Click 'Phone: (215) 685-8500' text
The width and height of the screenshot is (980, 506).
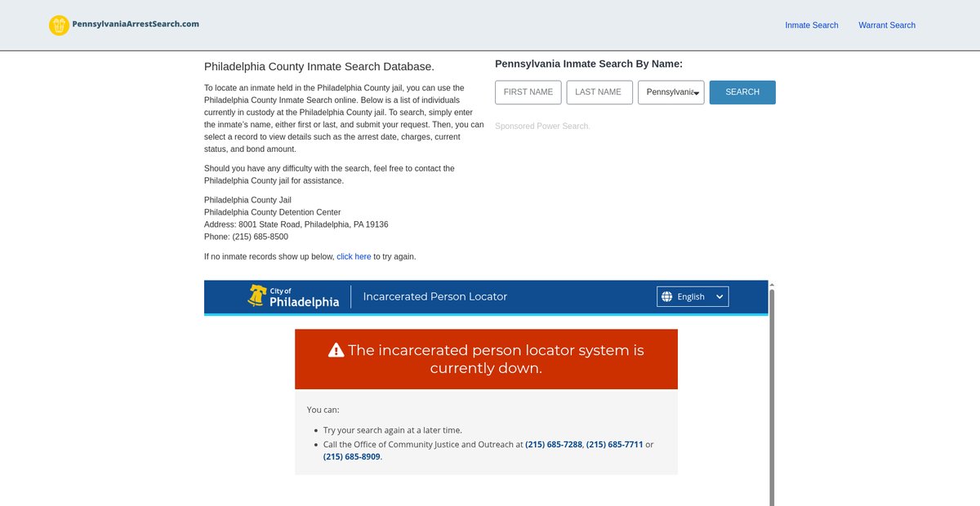pos(246,237)
